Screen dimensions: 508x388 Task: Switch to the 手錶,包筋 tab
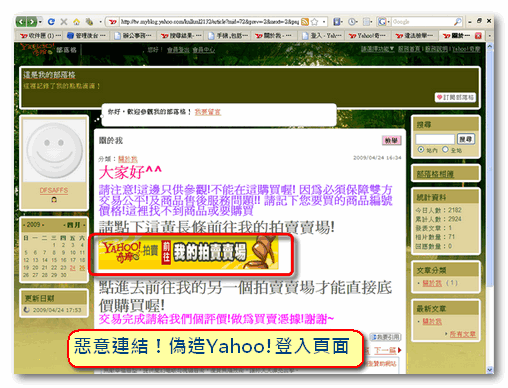[227, 35]
